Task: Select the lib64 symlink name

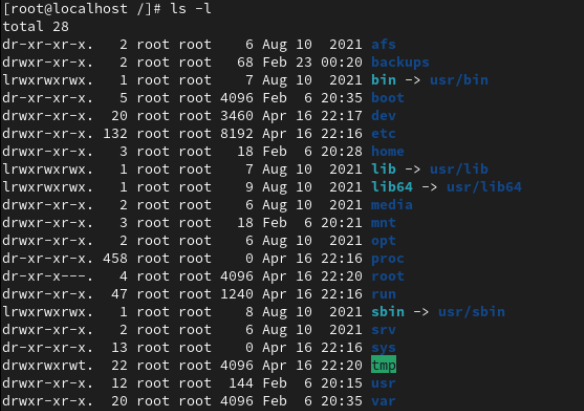Action: (392, 187)
